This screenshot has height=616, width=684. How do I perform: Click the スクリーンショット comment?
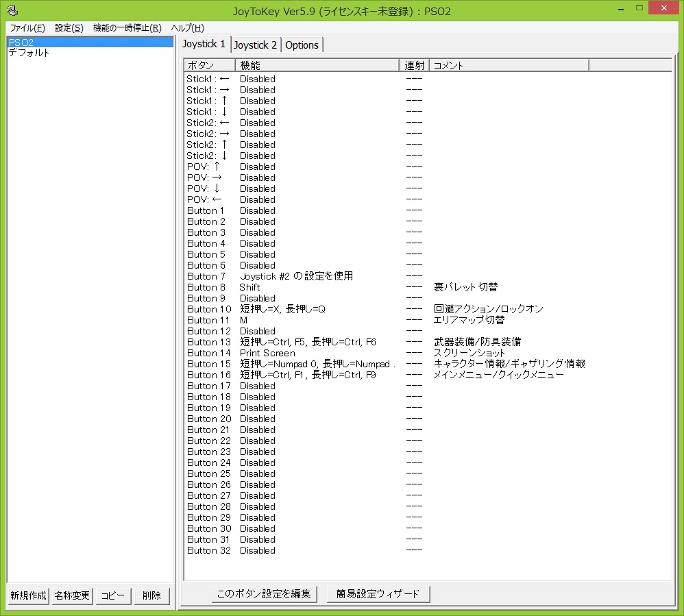pyautogui.click(x=469, y=353)
